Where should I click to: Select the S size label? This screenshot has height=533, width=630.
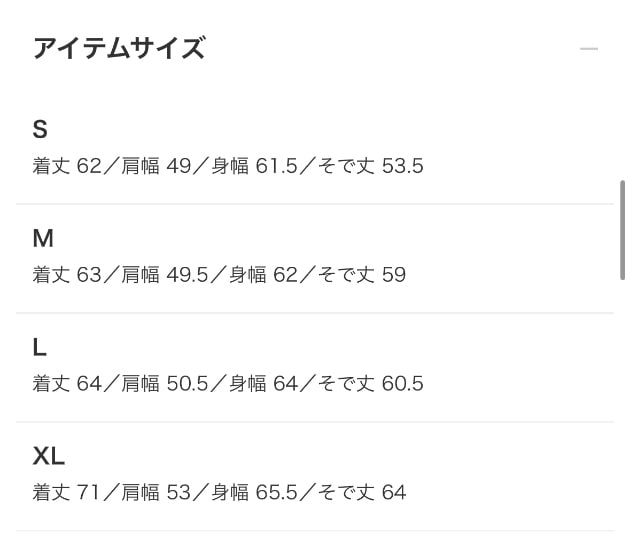pyautogui.click(x=40, y=129)
